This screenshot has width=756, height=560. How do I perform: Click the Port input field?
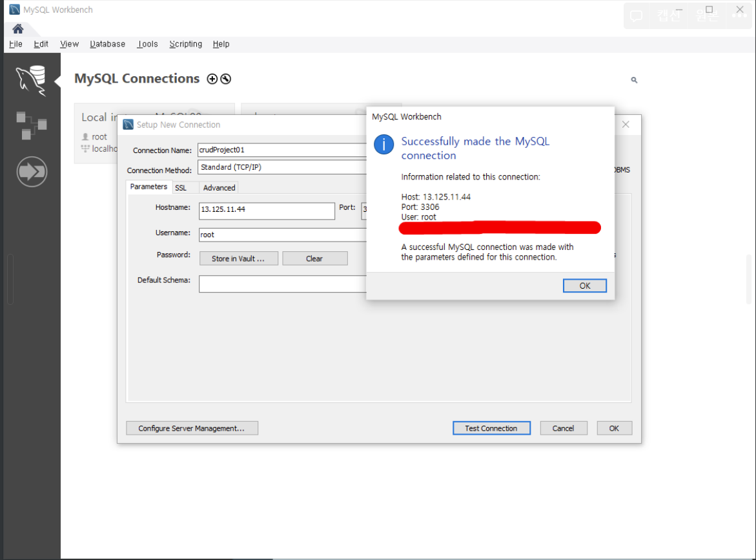pos(364,211)
